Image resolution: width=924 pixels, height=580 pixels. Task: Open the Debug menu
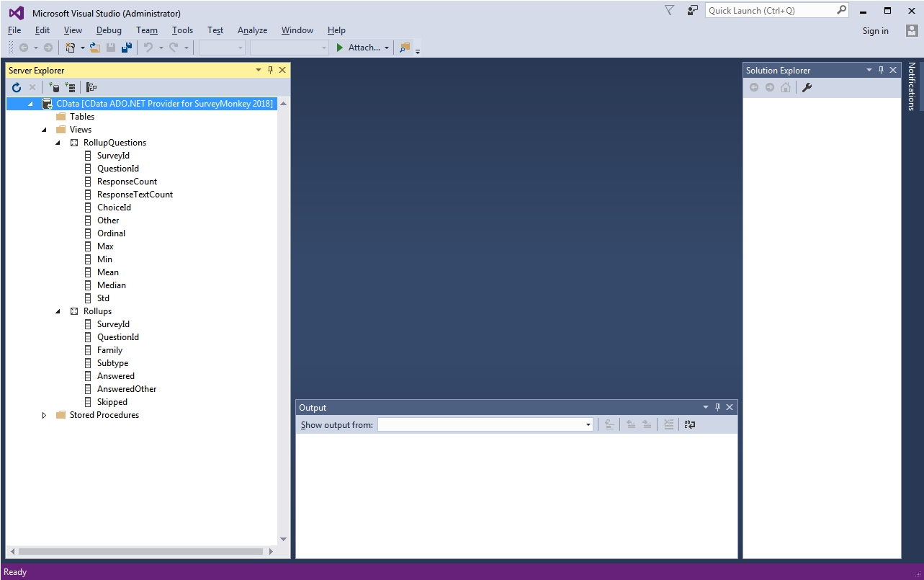pos(109,30)
